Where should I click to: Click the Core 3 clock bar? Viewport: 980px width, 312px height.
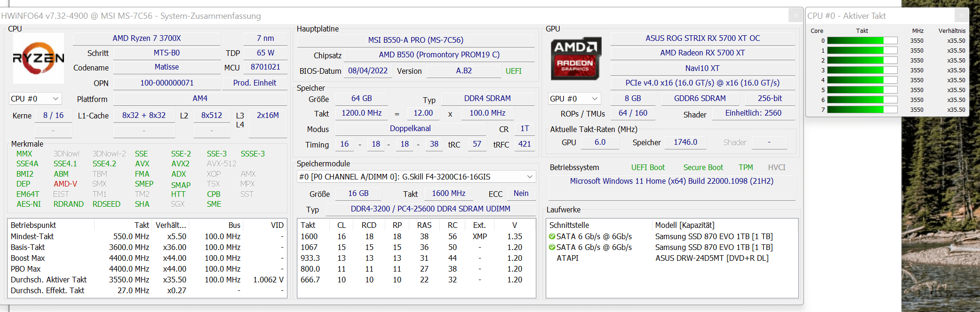[x=862, y=70]
